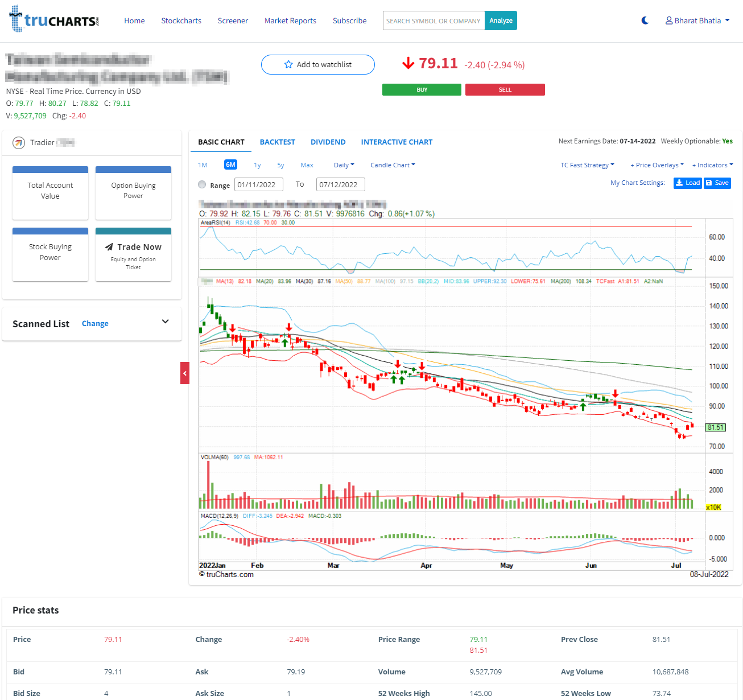
Task: Save current chart settings
Action: [x=717, y=183]
